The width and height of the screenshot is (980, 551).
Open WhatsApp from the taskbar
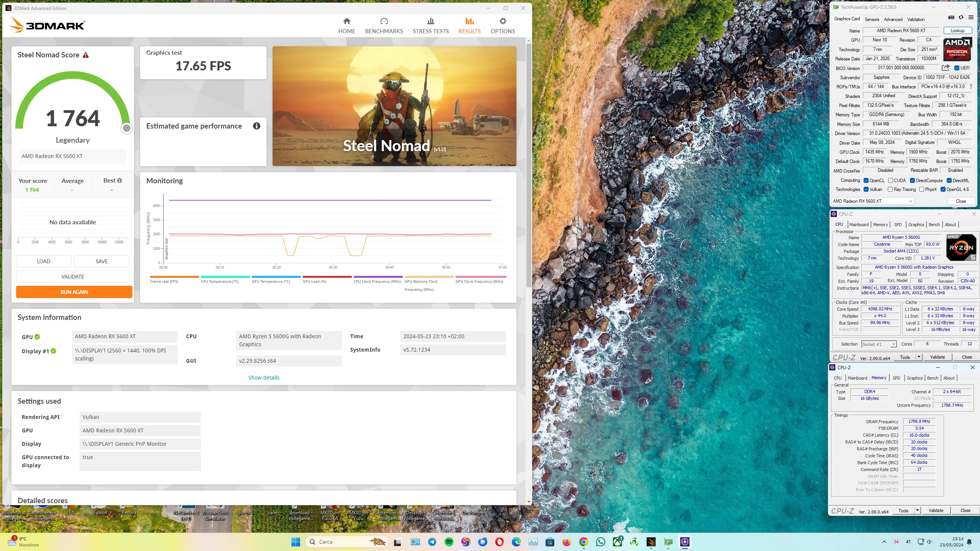pos(600,542)
